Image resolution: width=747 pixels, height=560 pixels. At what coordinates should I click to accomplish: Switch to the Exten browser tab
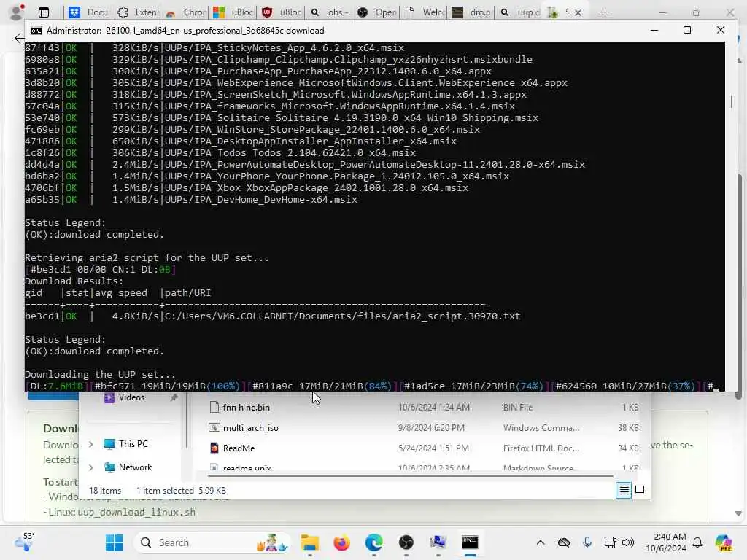point(137,12)
